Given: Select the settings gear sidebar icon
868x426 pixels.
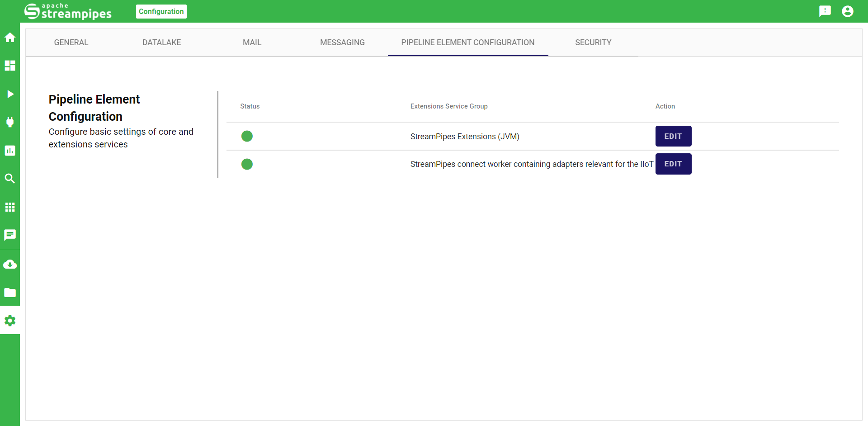Looking at the screenshot, I should pos(10,321).
